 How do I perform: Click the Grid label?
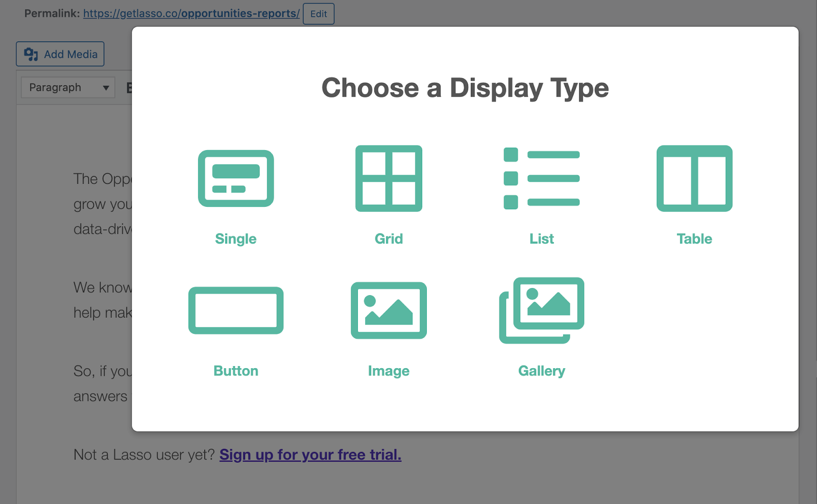pyautogui.click(x=389, y=239)
